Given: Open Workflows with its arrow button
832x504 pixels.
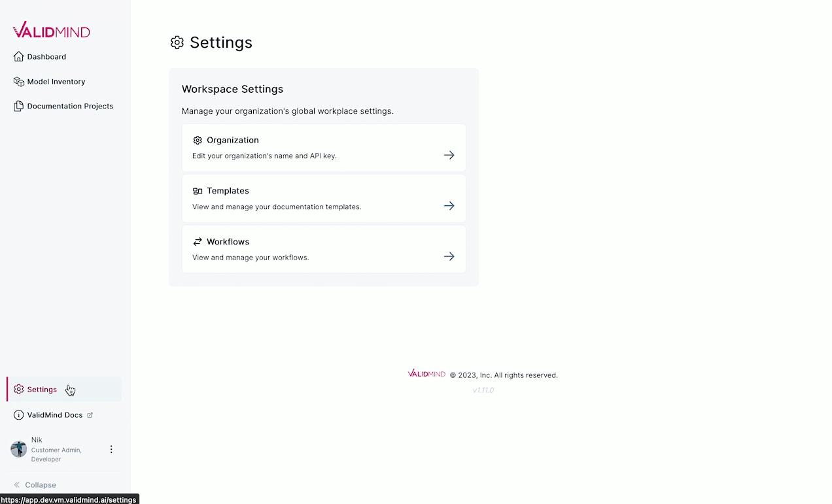Looking at the screenshot, I should [x=449, y=256].
